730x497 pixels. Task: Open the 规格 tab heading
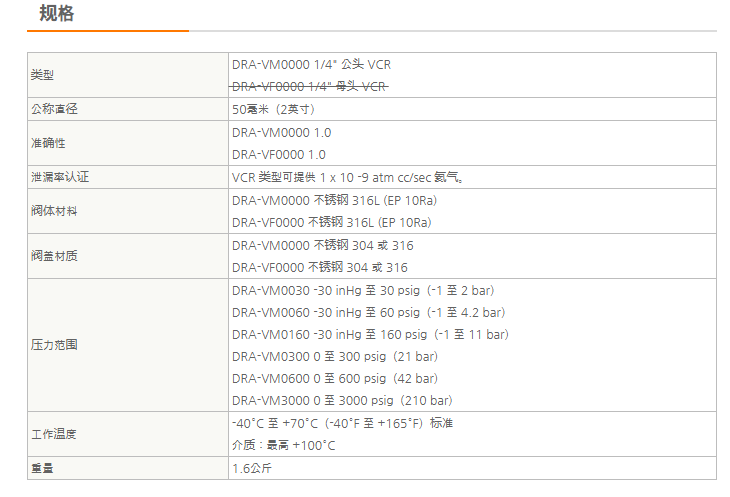[56, 14]
